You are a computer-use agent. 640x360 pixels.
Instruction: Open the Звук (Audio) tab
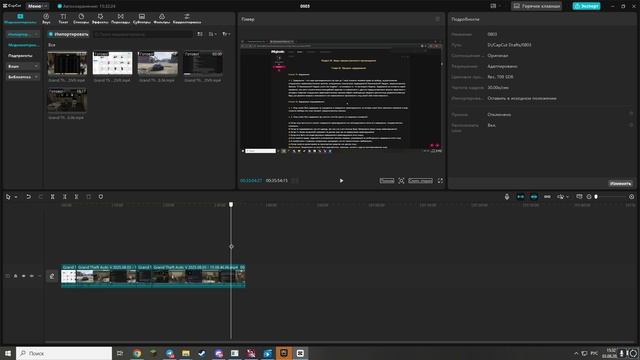(46, 18)
